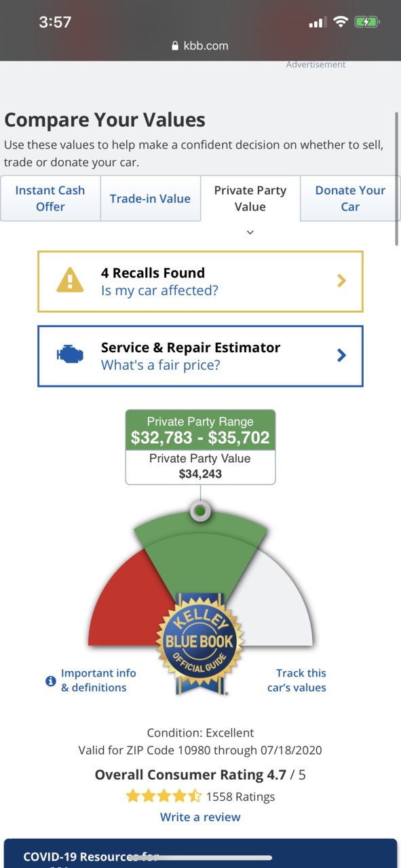Screen dimensions: 401x868
Task: Select the Donate Your Car tab
Action: click(x=350, y=198)
